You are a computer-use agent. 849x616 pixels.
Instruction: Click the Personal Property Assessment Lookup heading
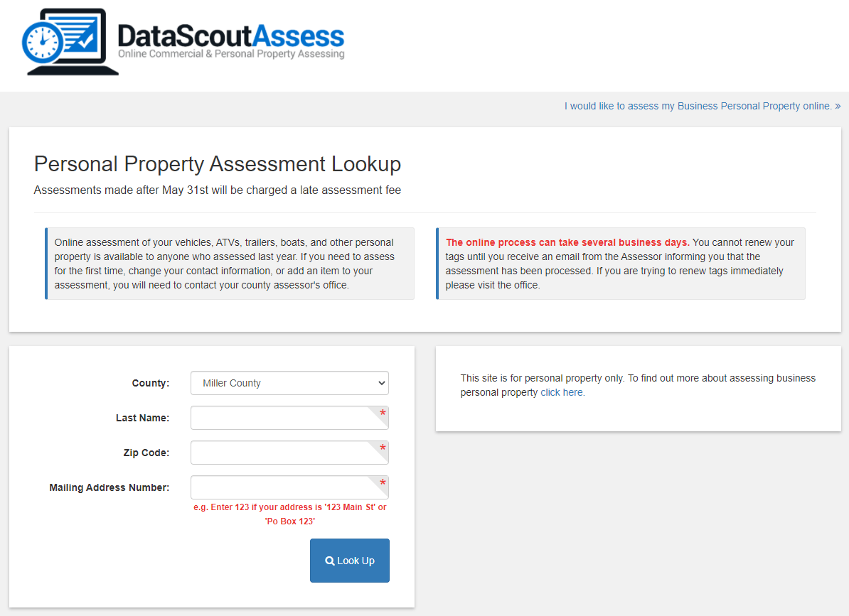tap(217, 164)
